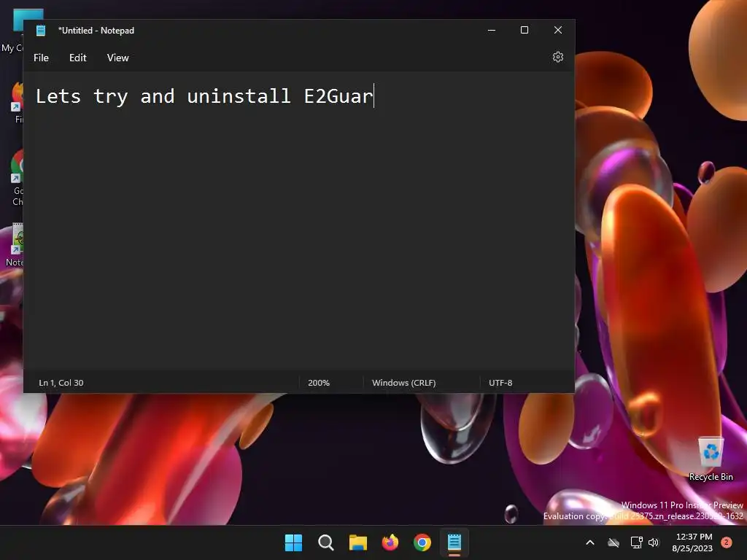
Task: Click the 'Ln 1, Col 30' status entry
Action: (x=61, y=383)
